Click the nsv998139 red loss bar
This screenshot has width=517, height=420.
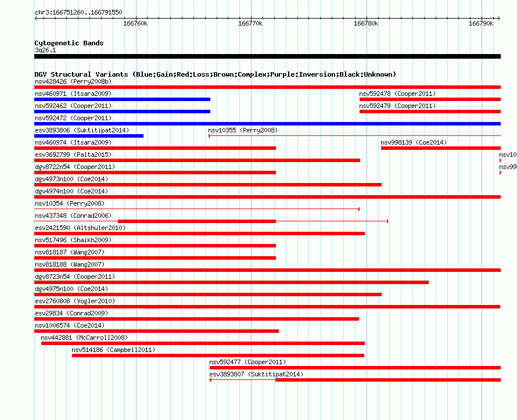click(x=441, y=148)
